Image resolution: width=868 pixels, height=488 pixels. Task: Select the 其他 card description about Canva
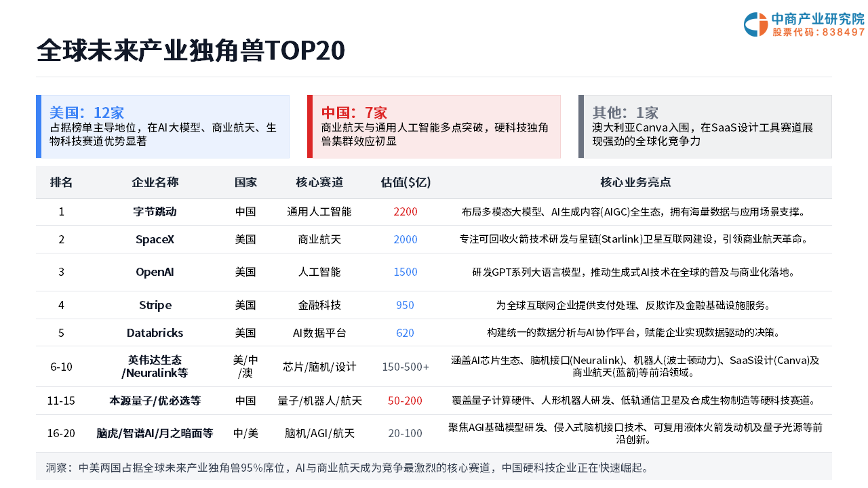tap(703, 134)
